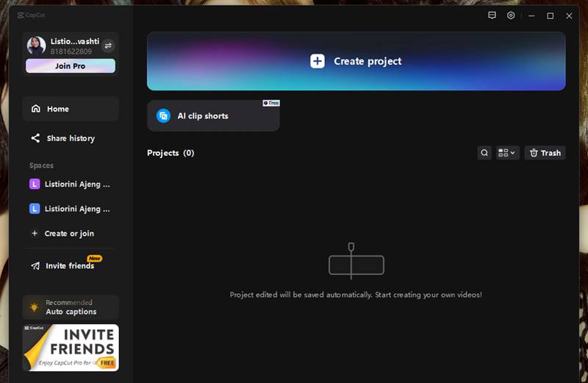Image resolution: width=588 pixels, height=383 pixels.
Task: Click the Invite Friends promo banner
Action: pos(71,348)
